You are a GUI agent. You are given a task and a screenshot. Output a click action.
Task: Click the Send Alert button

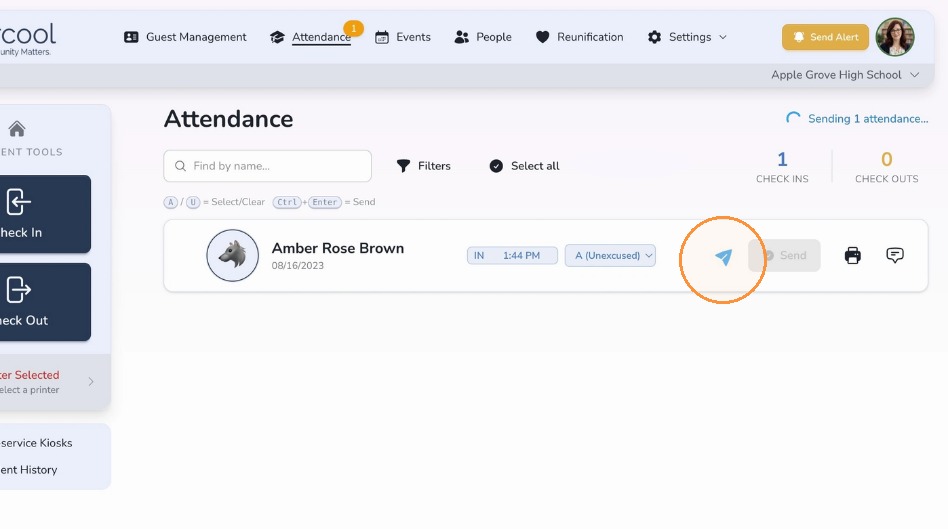pyautogui.click(x=825, y=37)
